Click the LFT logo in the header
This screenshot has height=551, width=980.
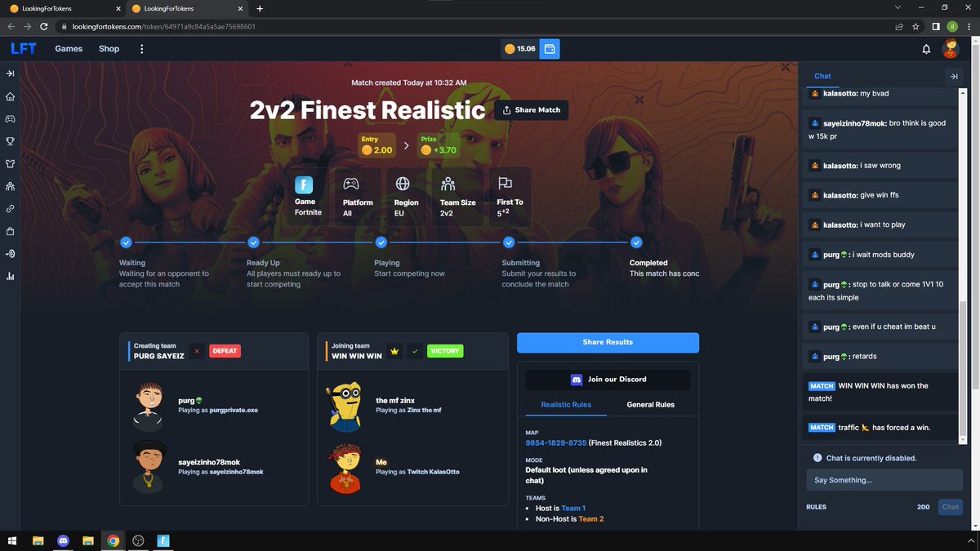(23, 48)
